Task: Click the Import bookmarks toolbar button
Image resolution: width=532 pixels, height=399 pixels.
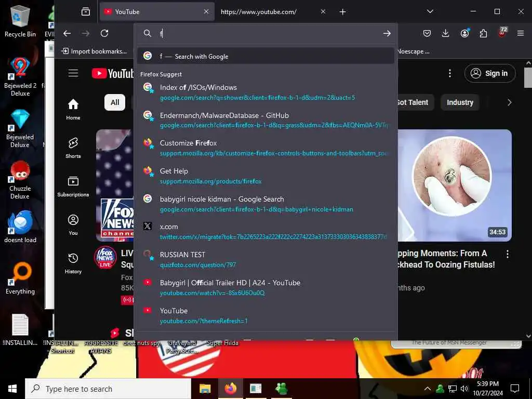Action: pos(94,51)
